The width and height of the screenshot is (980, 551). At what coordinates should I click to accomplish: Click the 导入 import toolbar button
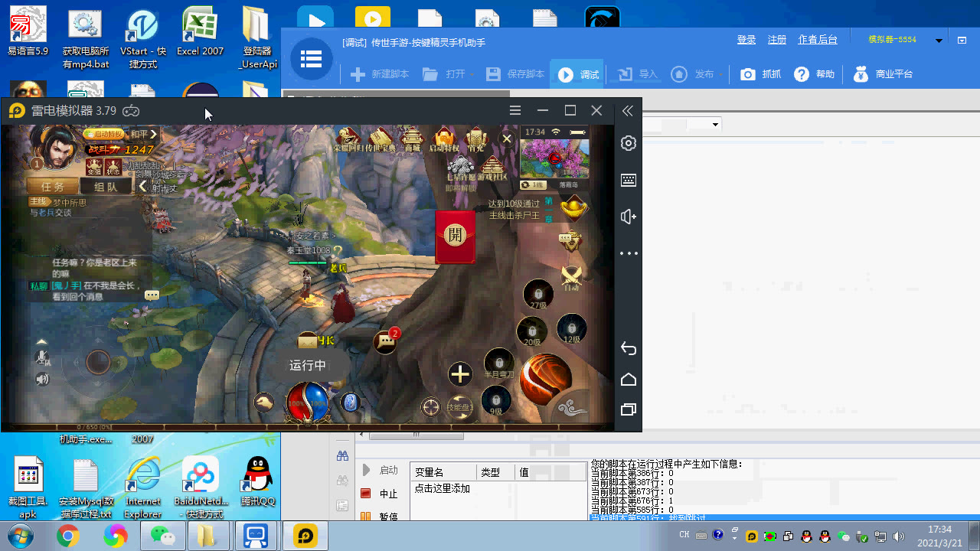(x=637, y=74)
